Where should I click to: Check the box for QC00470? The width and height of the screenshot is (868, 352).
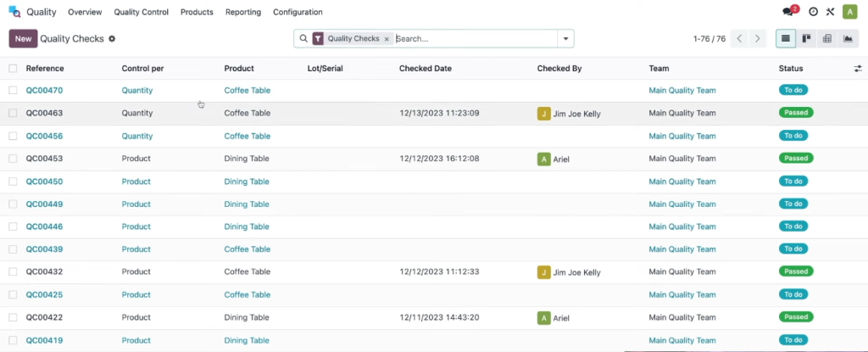point(13,91)
